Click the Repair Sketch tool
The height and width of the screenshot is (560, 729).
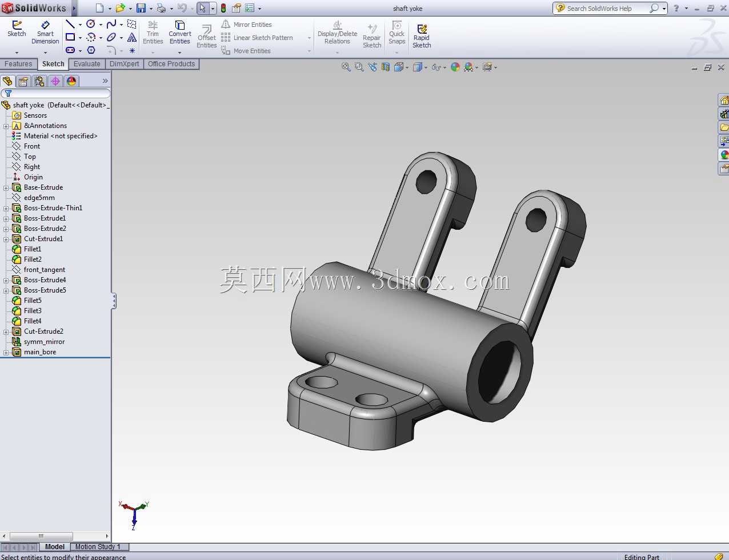pyautogui.click(x=372, y=37)
